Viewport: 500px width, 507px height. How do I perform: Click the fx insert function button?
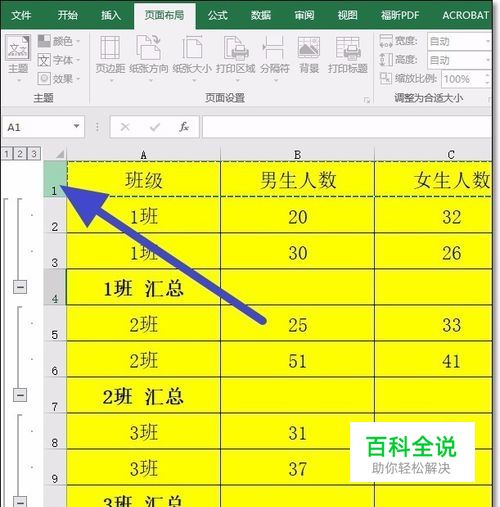coord(184,127)
